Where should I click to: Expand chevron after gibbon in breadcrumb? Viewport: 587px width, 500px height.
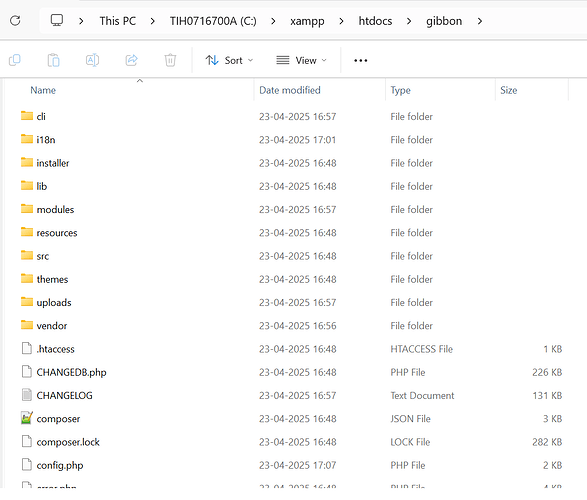coord(480,21)
